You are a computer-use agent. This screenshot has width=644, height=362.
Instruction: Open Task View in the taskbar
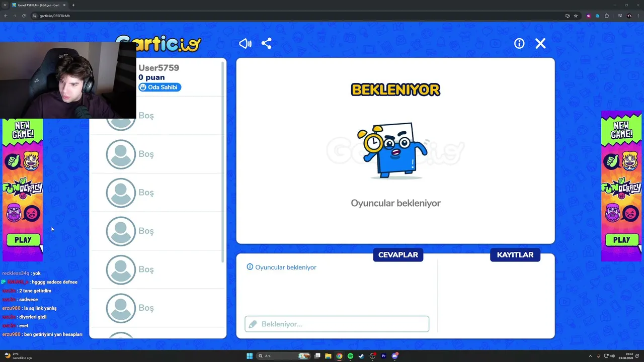(317, 356)
